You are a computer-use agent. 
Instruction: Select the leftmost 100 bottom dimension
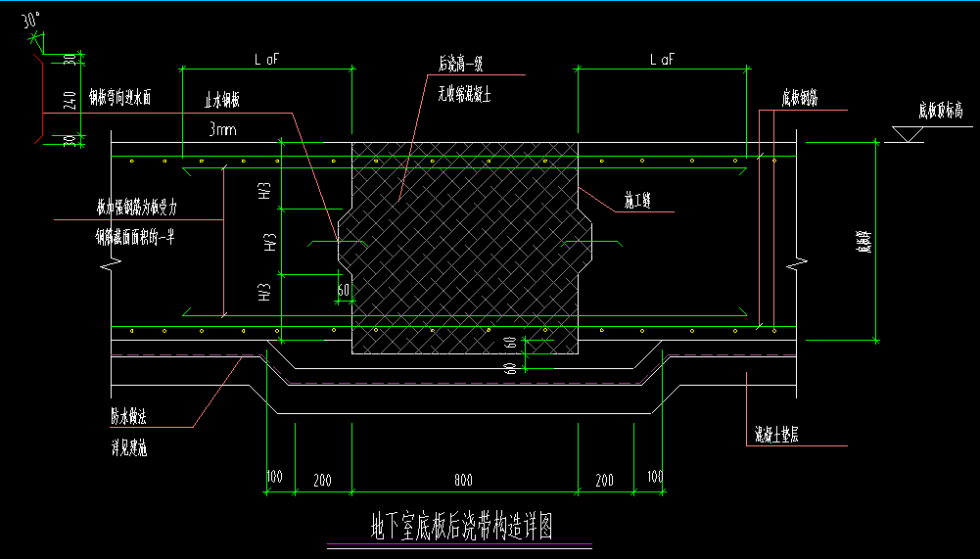[274, 477]
